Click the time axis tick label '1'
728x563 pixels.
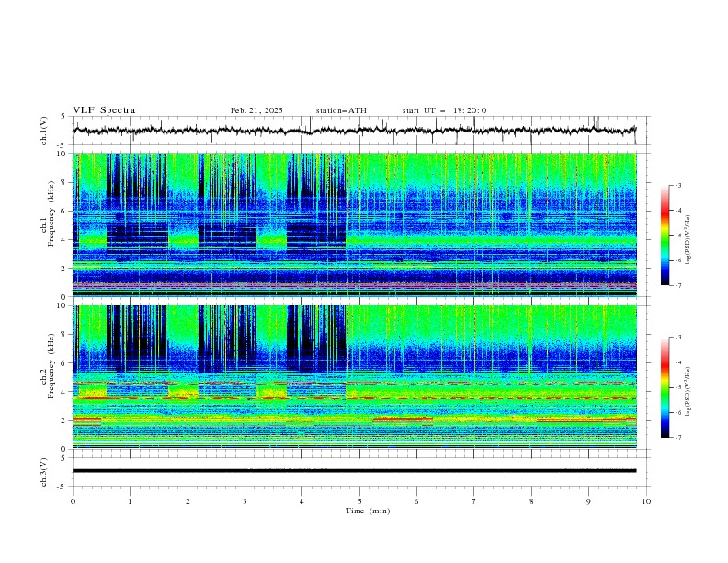click(x=130, y=501)
